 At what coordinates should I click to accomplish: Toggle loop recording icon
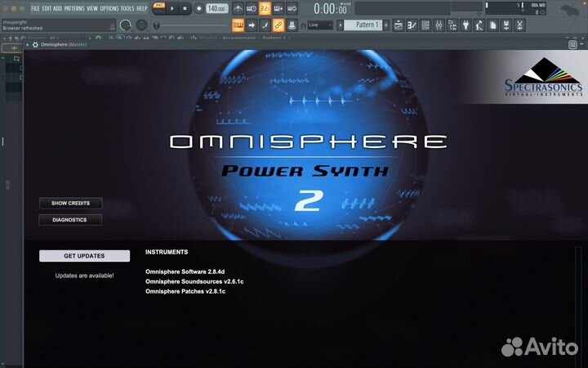tap(292, 8)
